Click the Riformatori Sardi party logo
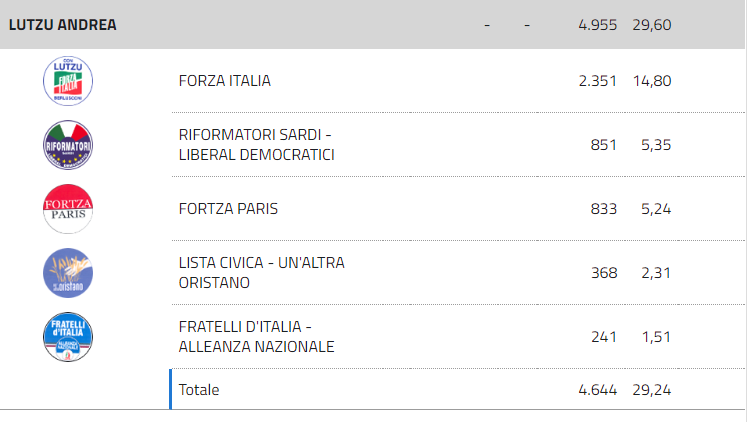750x422 pixels. 68,145
